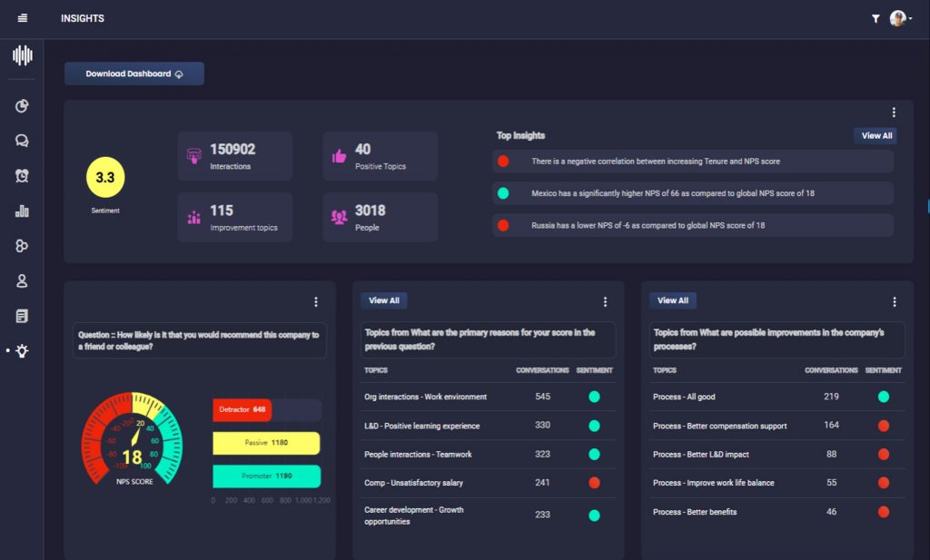Image resolution: width=930 pixels, height=560 pixels.
Task: Open three-dot menu on improvements topics card
Action: [894, 301]
